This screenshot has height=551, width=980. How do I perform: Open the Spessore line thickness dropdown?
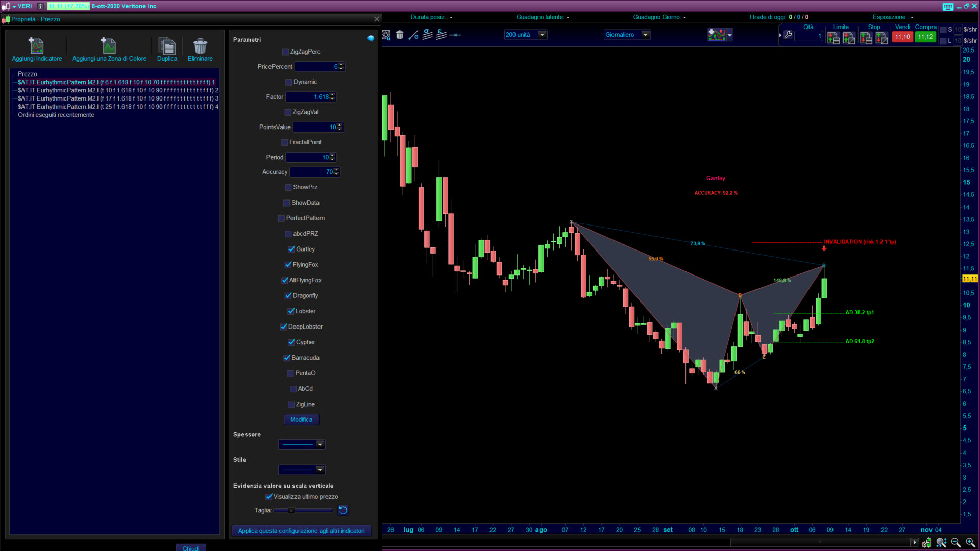pos(320,445)
